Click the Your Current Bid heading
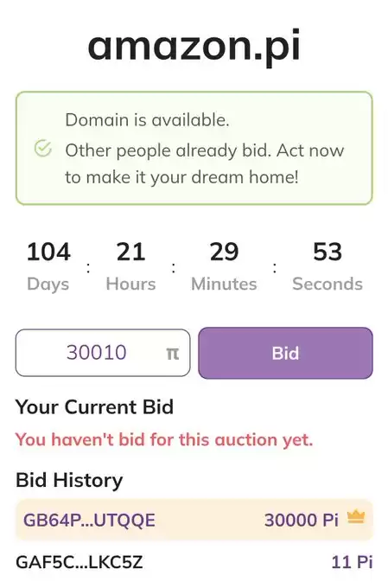Screen dimensions: 388x588 tap(94, 407)
